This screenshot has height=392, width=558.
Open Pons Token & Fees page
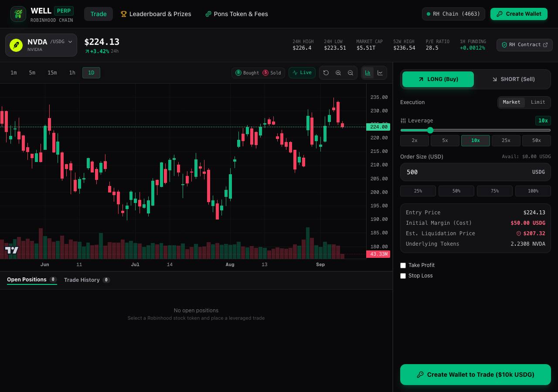pos(237,14)
